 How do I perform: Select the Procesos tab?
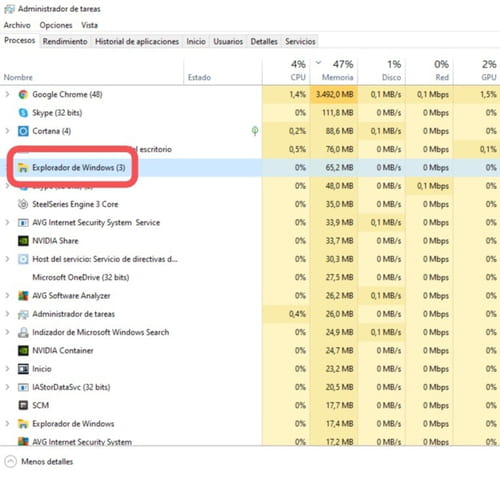[x=20, y=41]
